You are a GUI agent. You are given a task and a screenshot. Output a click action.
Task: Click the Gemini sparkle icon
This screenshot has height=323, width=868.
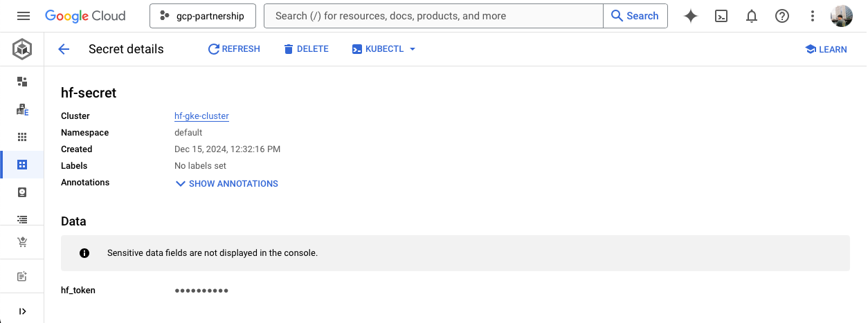[690, 16]
